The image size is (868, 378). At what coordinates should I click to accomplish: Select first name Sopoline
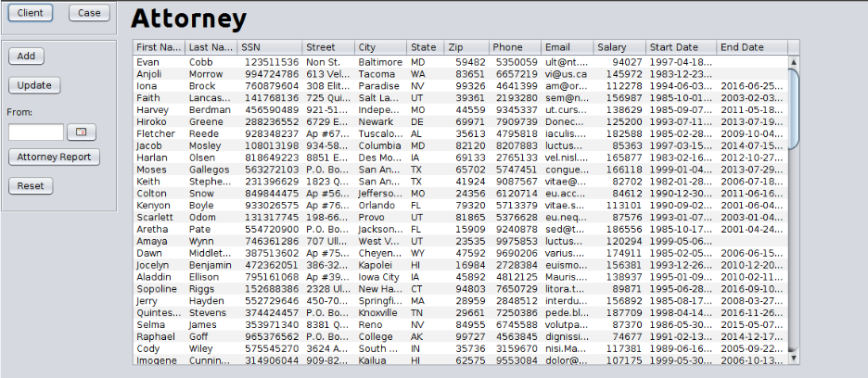(x=157, y=289)
